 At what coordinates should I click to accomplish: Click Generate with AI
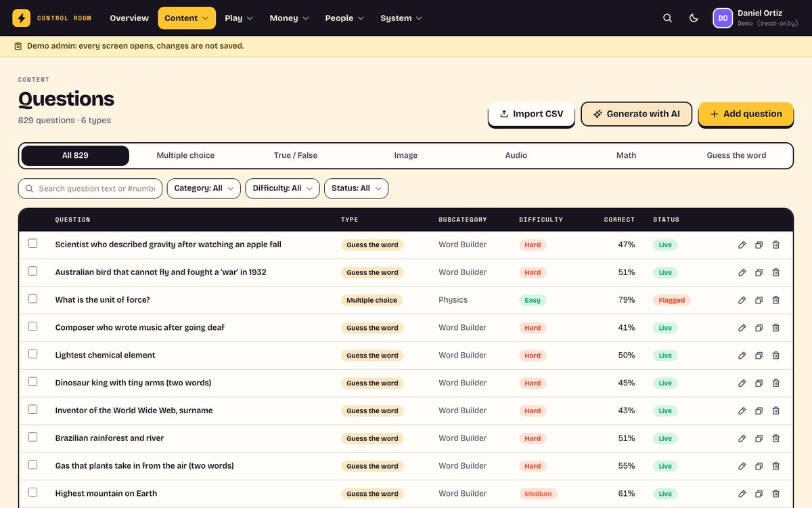click(636, 114)
